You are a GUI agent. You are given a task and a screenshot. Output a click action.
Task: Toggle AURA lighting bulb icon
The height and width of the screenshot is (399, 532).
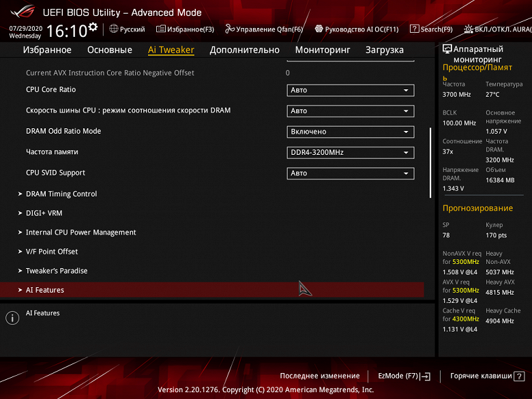(468, 29)
